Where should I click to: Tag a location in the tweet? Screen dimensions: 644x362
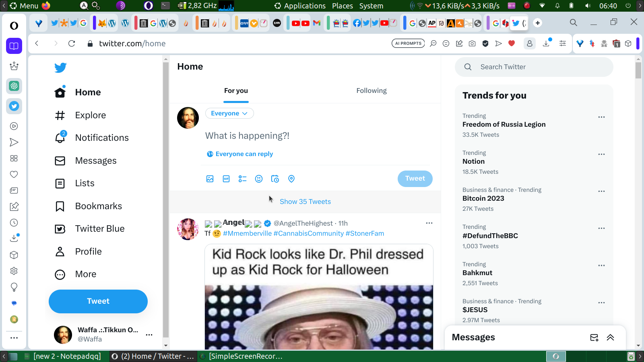(x=291, y=179)
